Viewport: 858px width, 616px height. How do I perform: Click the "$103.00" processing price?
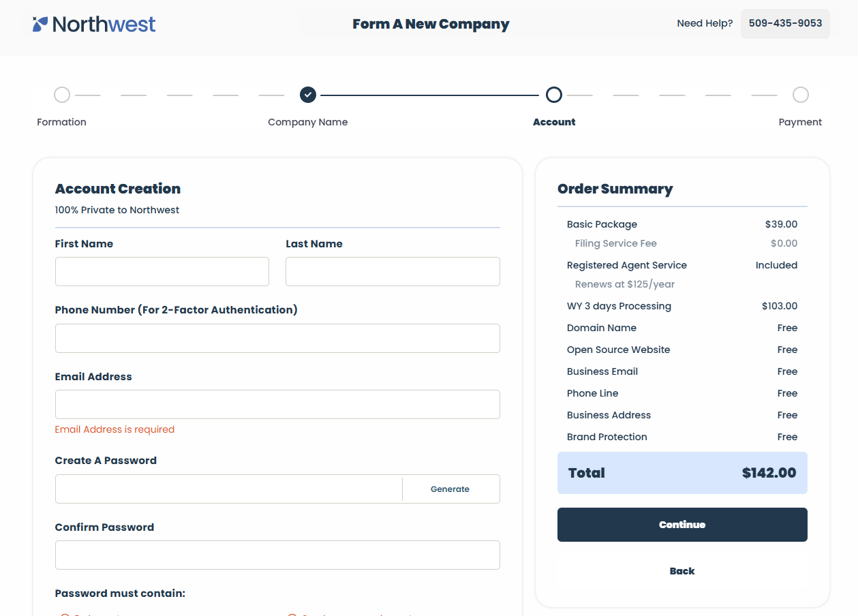[x=780, y=306]
